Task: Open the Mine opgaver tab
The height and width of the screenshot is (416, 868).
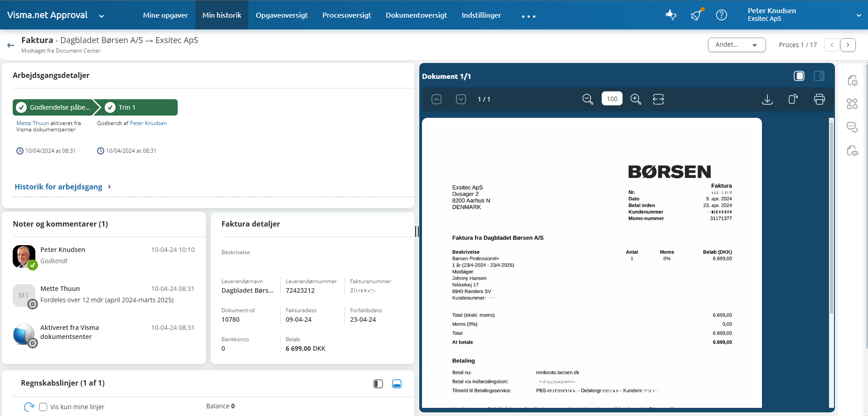Action: [165, 15]
